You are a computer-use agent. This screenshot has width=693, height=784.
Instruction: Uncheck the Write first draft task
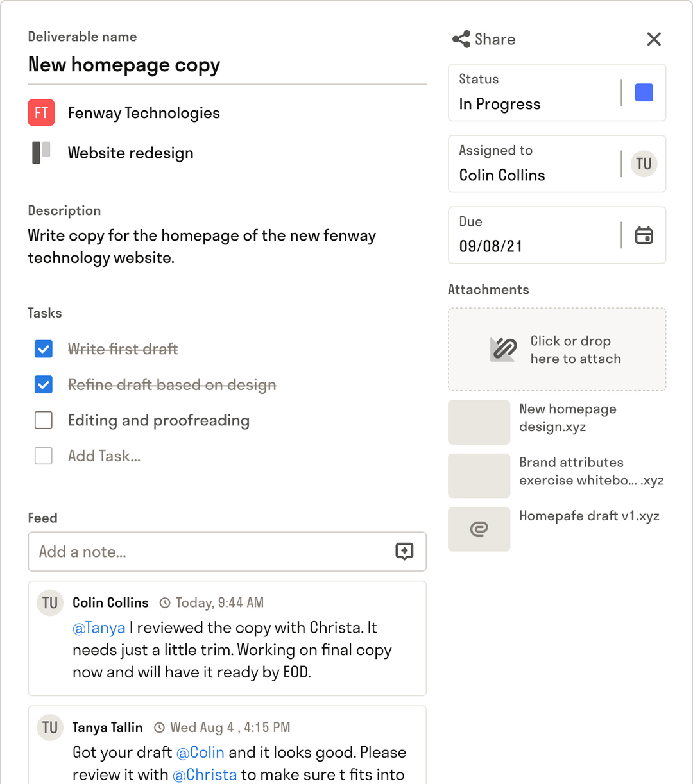[x=43, y=348]
